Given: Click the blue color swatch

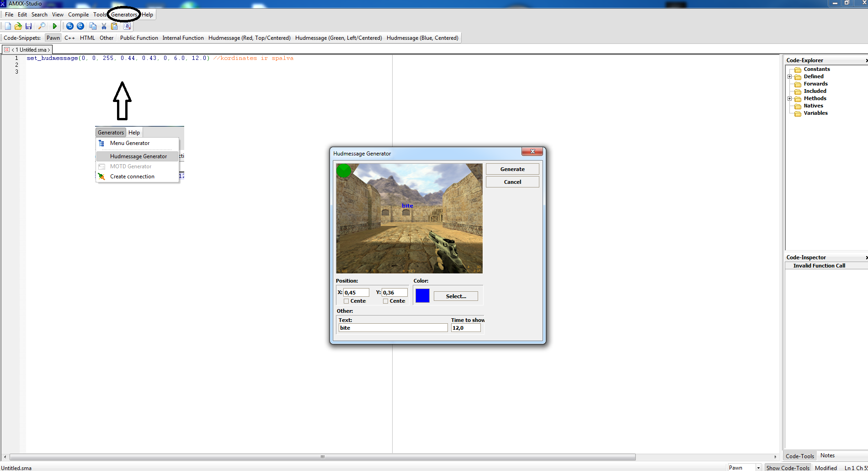Looking at the screenshot, I should point(422,296).
